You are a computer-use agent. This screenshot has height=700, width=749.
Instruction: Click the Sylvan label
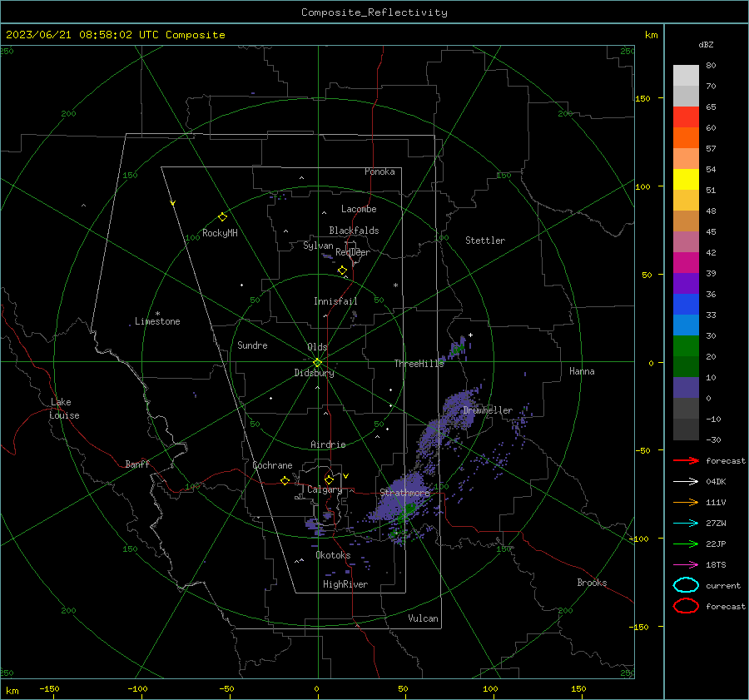tap(318, 246)
